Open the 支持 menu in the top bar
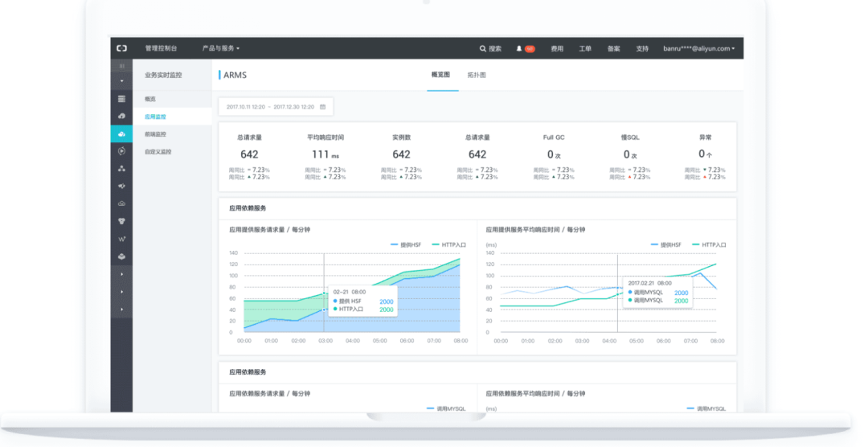868x447 pixels. pos(642,49)
